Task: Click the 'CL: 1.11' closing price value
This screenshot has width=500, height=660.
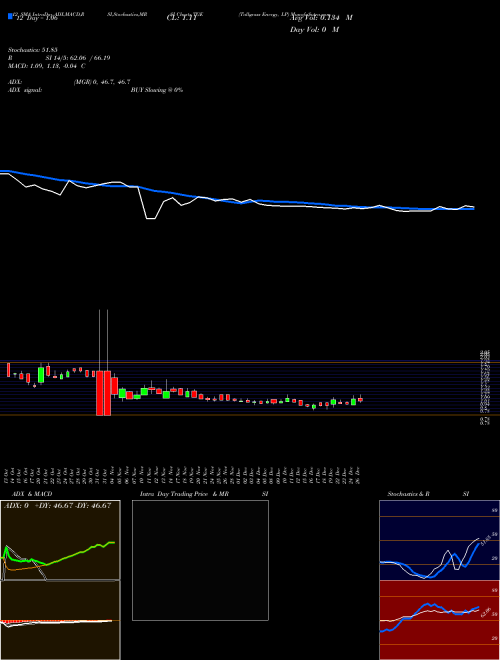Action: tap(181, 19)
